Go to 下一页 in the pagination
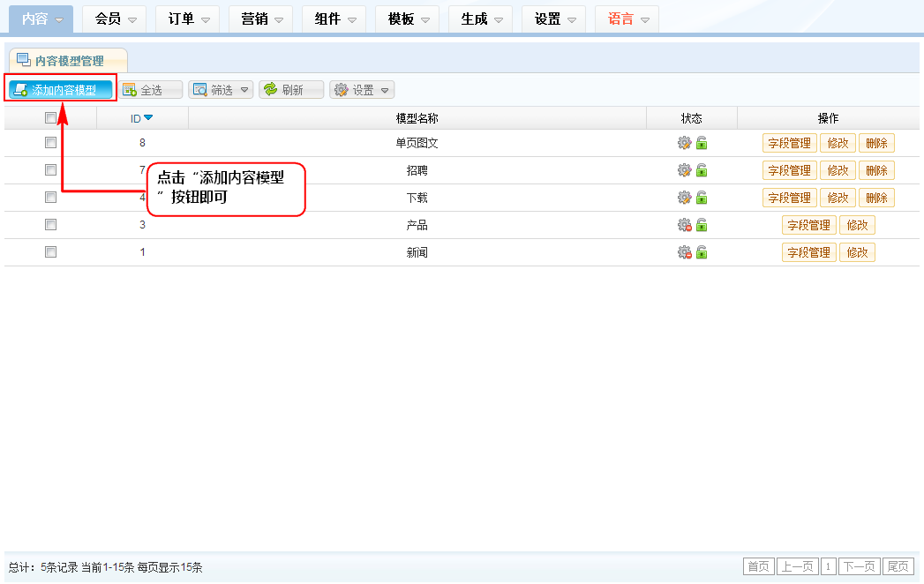Viewport: 924px width, 584px height. [x=859, y=566]
